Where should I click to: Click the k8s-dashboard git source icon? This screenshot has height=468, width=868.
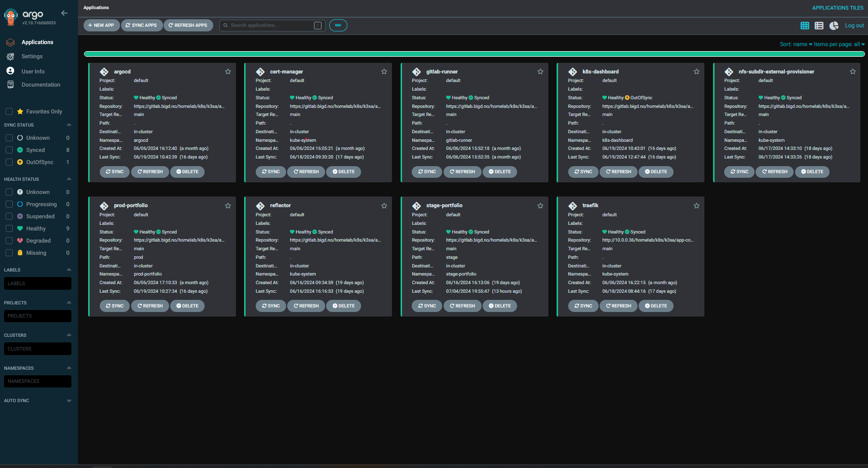[573, 72]
